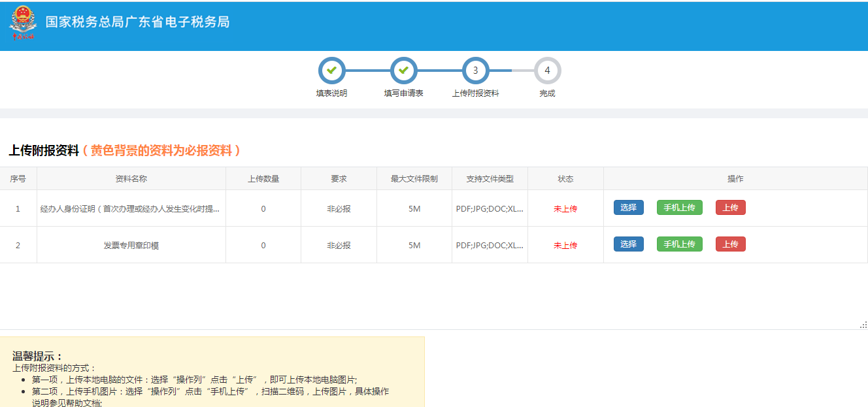Click the step 4 完成 circle
The image size is (868, 407).
(x=547, y=71)
